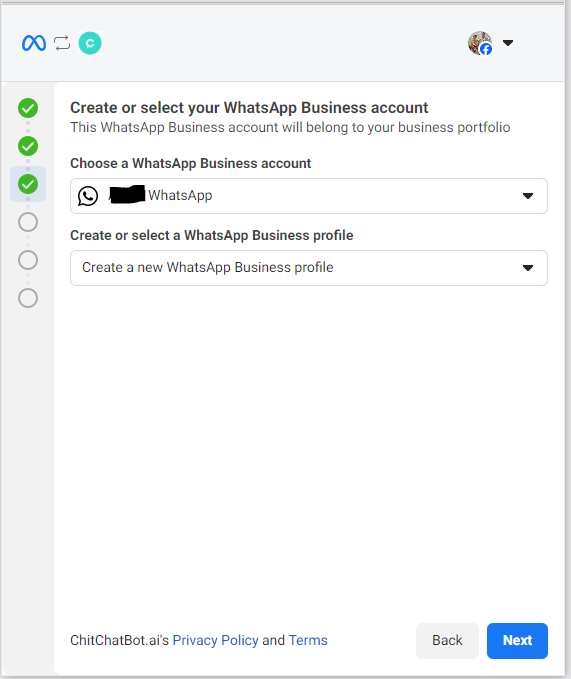Viewport: 571px width, 679px height.
Task: Open ChitChatBot.ai's Privacy Policy link
Action: 216,640
